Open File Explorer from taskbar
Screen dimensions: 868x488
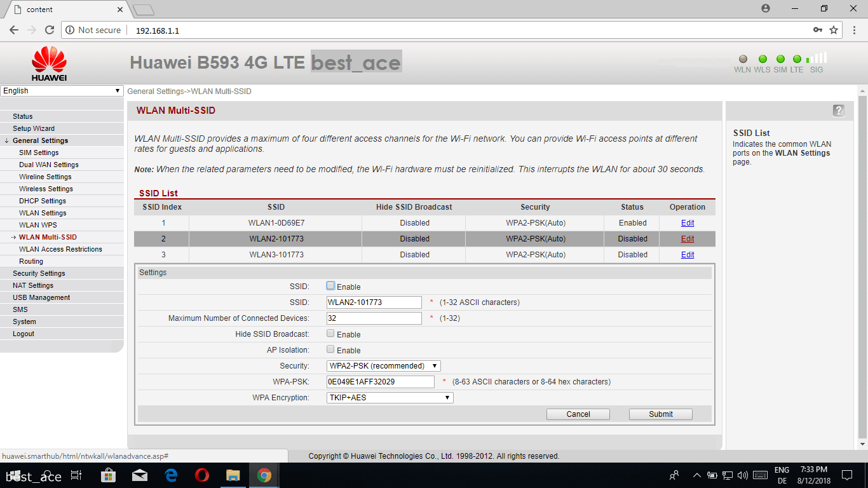coord(233,475)
